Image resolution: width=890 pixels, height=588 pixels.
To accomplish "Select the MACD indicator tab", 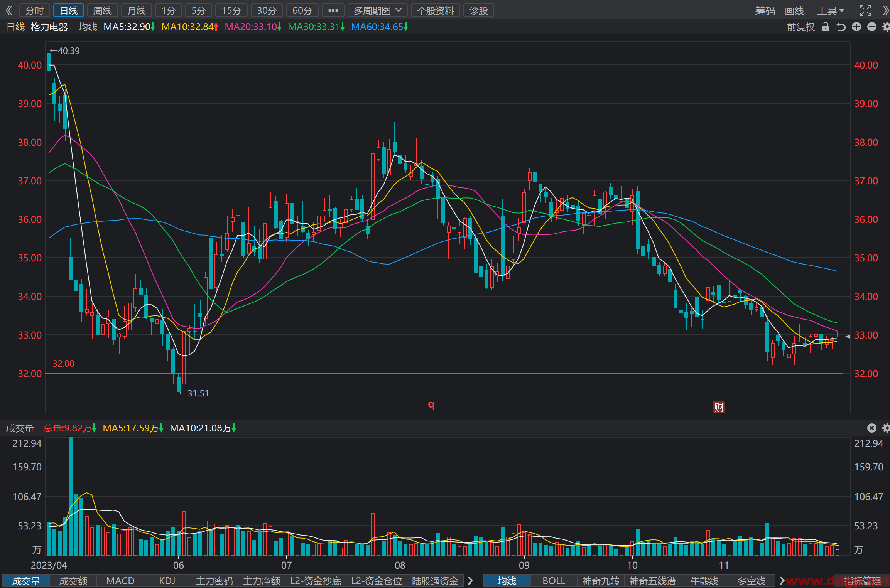I will click(120, 581).
